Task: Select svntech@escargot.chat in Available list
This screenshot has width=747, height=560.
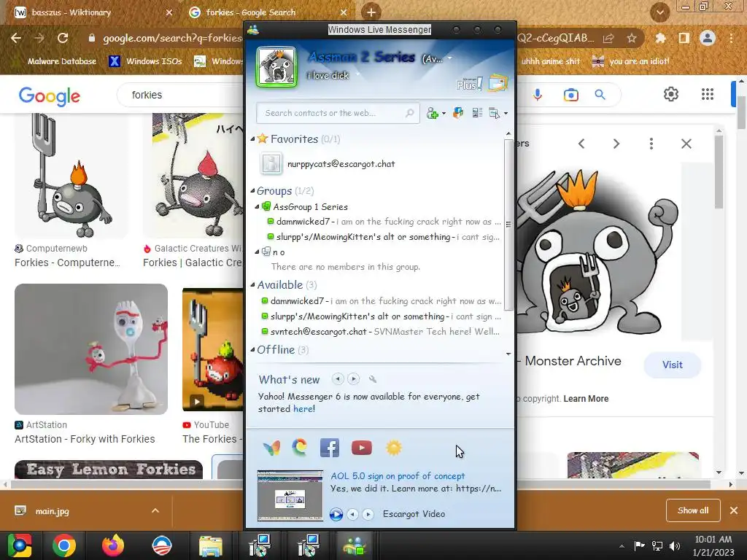Action: click(x=381, y=332)
